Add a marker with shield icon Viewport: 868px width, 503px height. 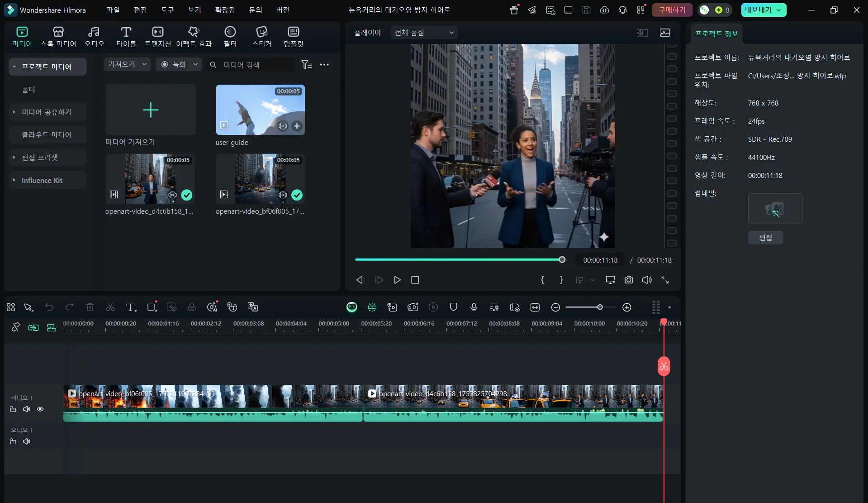(x=453, y=307)
